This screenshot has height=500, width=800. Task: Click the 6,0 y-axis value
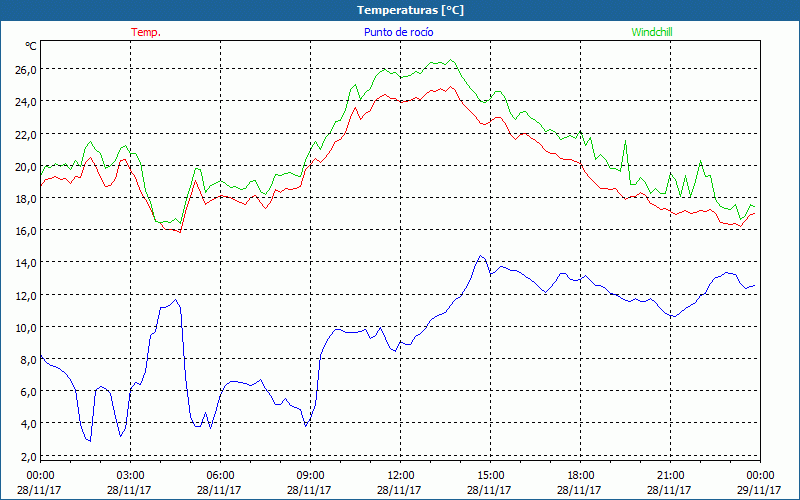click(28, 392)
